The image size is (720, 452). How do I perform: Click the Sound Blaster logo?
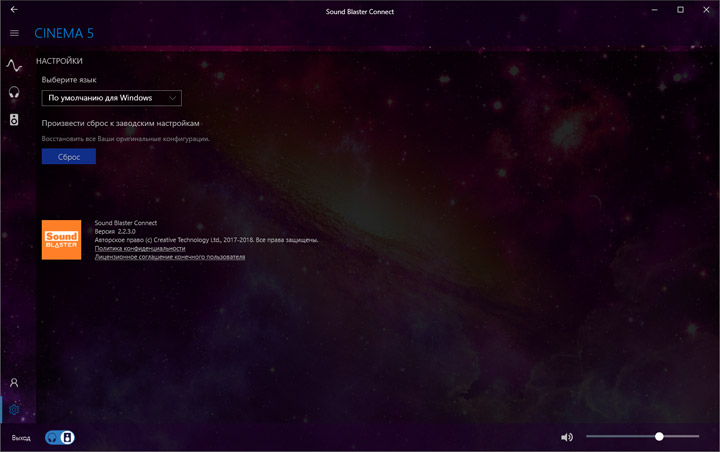tap(62, 240)
